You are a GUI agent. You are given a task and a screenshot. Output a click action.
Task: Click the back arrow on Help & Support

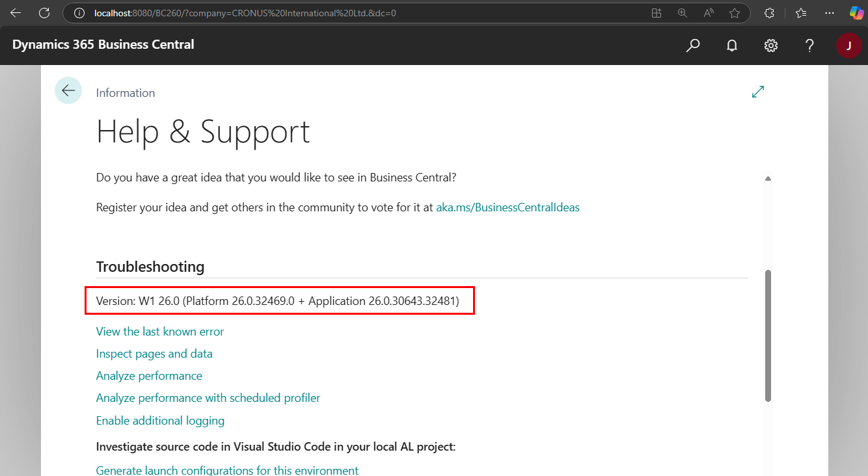click(68, 90)
